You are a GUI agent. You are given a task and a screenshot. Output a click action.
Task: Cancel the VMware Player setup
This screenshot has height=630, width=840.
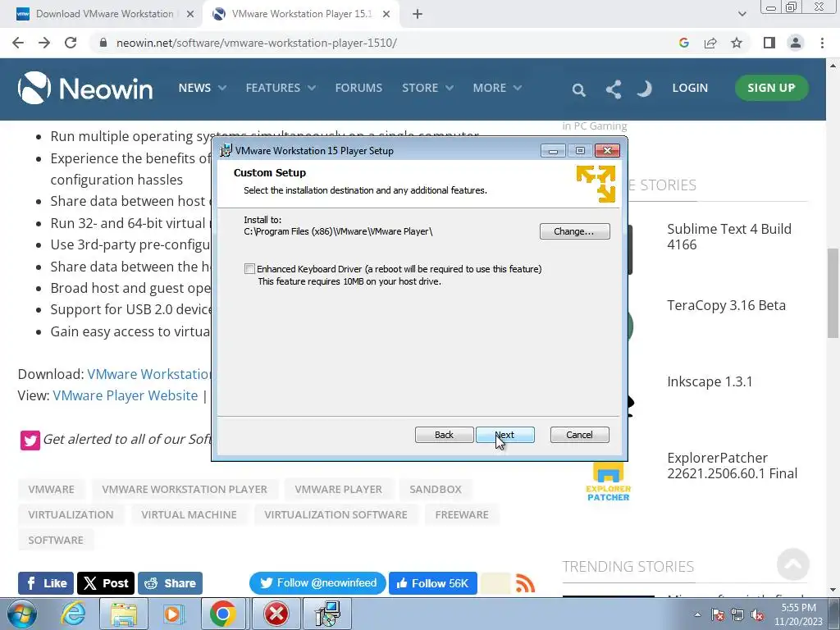point(579,435)
